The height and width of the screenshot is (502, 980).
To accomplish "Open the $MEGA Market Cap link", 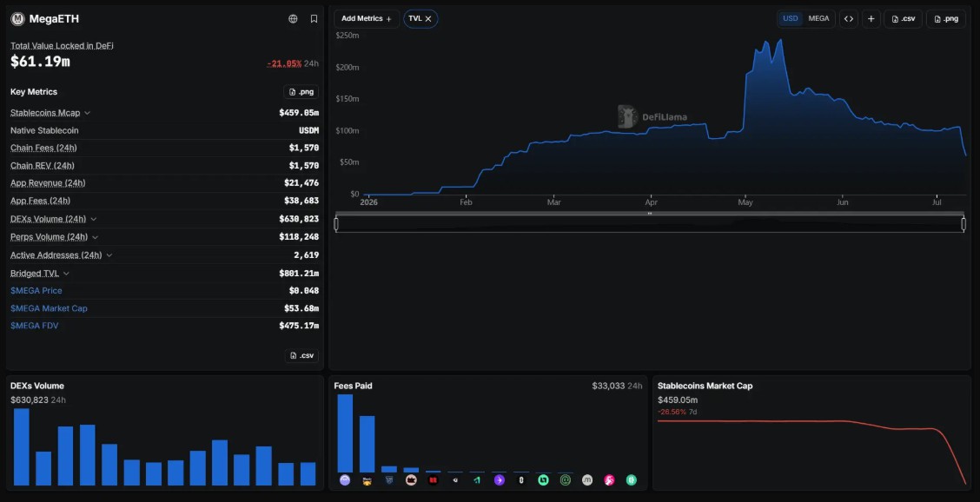I will pos(49,308).
